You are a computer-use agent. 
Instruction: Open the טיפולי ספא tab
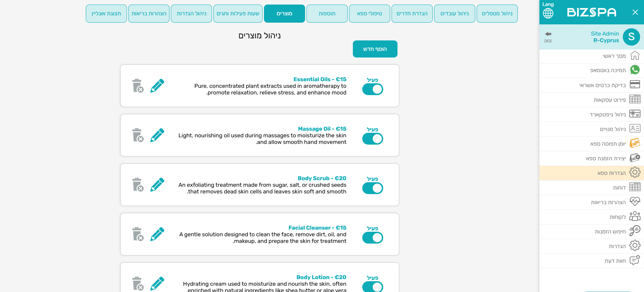point(369,14)
